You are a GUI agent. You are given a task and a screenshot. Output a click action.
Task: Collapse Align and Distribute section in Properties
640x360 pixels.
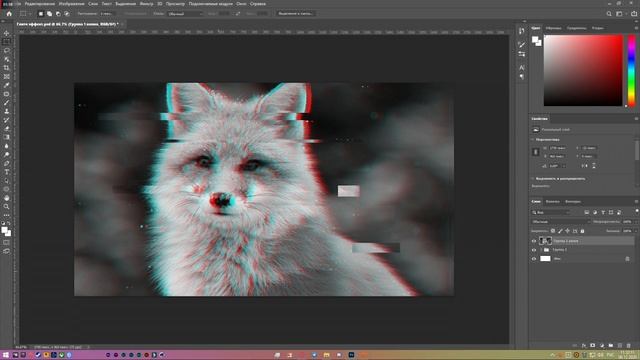[533, 179]
